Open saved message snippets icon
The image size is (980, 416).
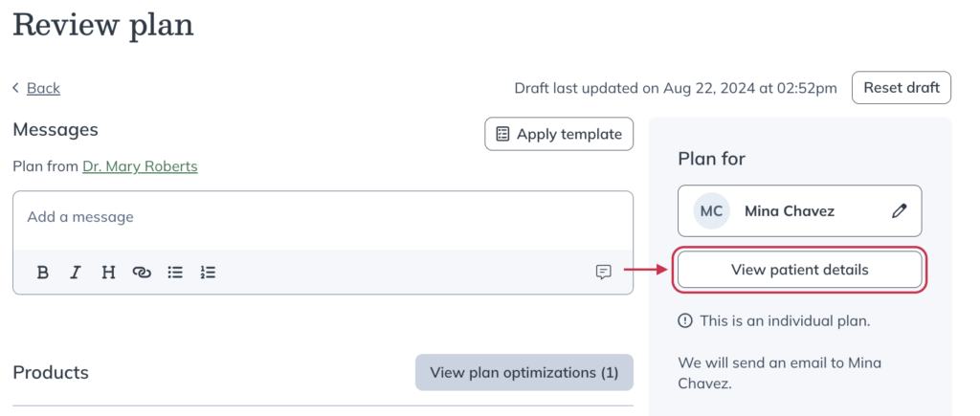pos(603,273)
